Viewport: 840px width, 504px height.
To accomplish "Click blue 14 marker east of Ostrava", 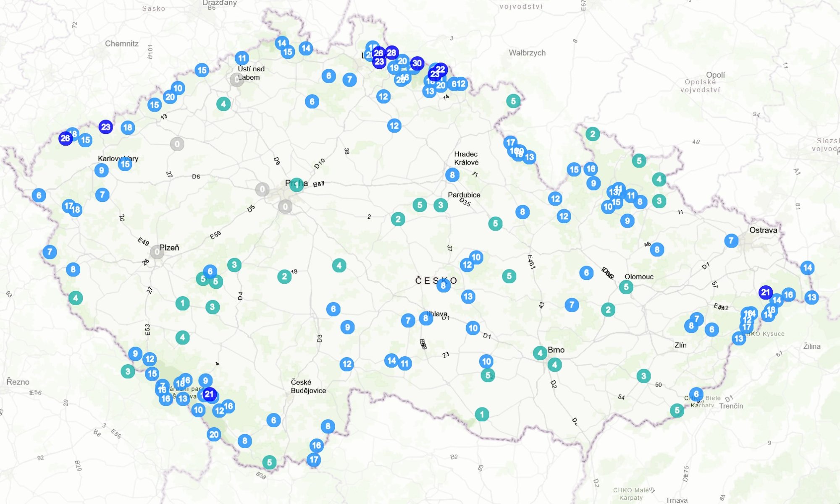I will [807, 268].
